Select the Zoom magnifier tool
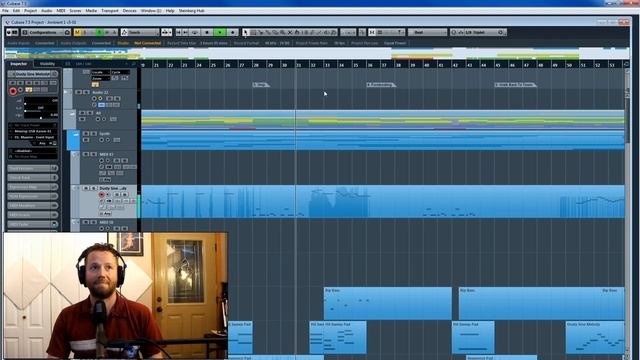 coord(282,32)
